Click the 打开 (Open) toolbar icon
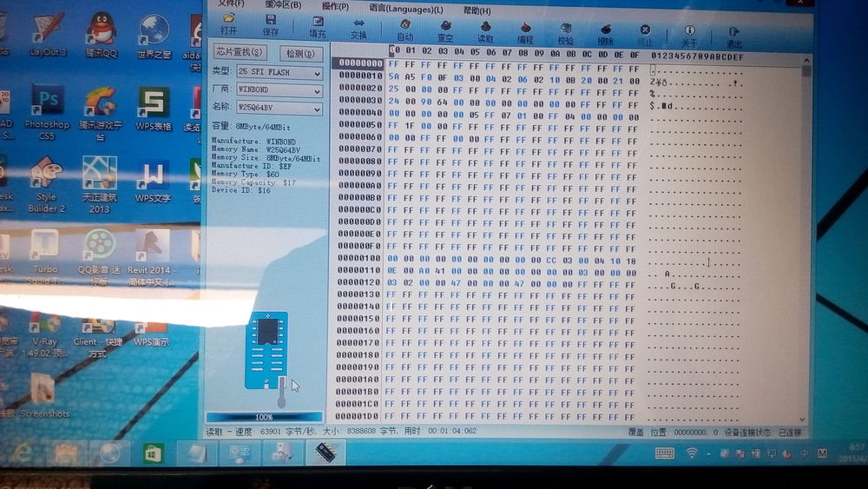This screenshot has height=489, width=868. coord(229,24)
